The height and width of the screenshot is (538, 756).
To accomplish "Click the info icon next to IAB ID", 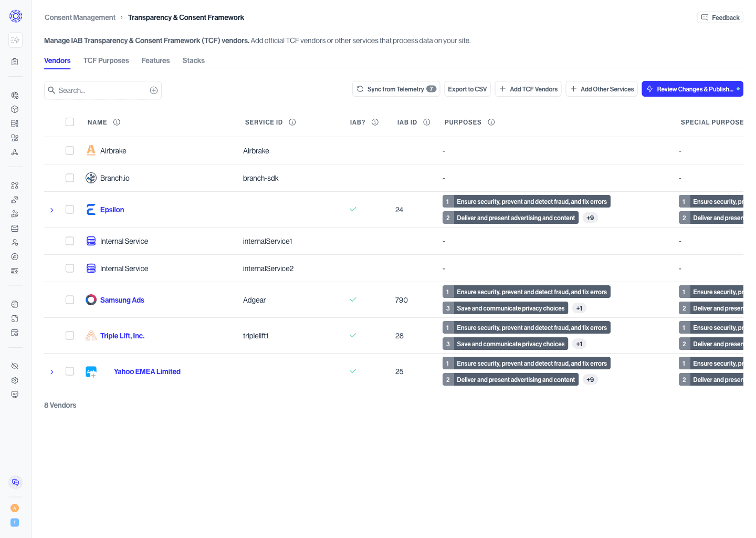I will coord(427,122).
